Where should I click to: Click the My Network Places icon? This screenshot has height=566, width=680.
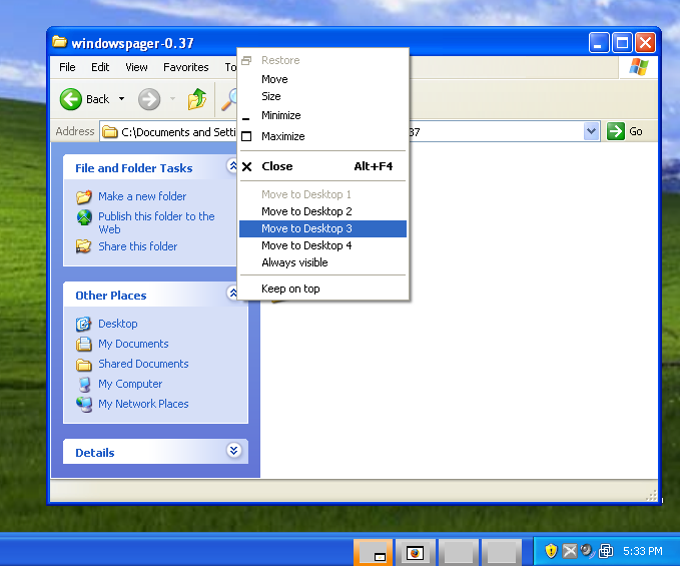tap(84, 404)
